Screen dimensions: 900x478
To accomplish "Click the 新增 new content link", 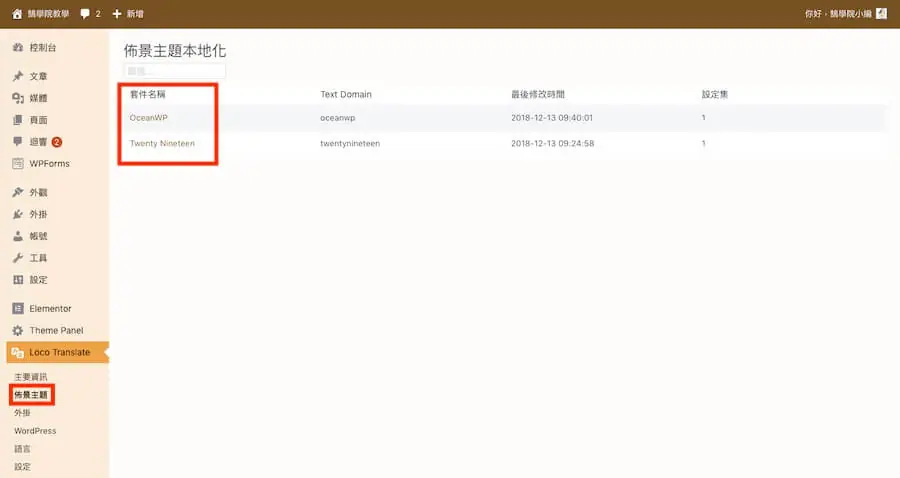I will (x=135, y=14).
